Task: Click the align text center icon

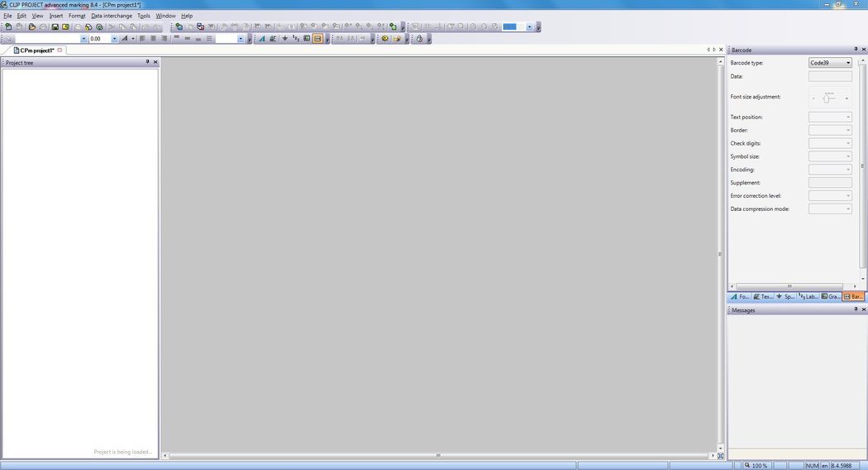Action: tap(153, 39)
